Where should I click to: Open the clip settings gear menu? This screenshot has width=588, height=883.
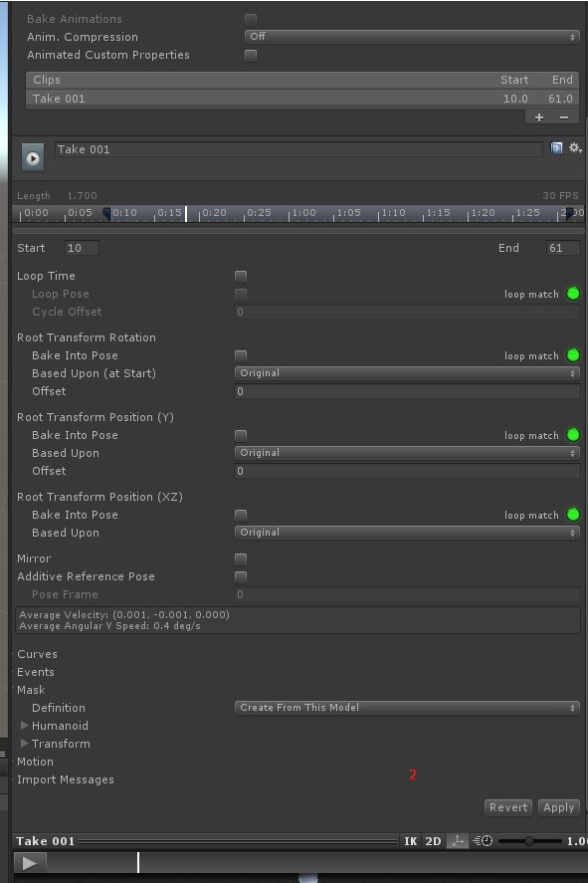[x=573, y=147]
